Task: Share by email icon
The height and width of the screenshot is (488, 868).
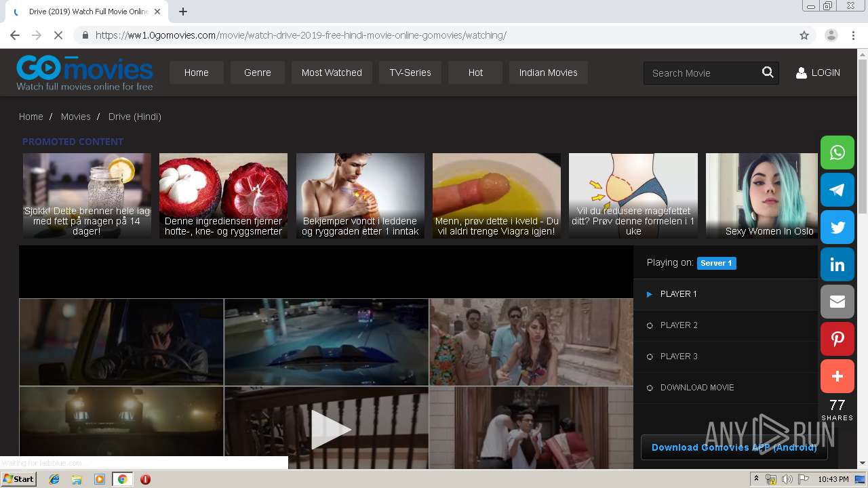Action: click(x=837, y=302)
